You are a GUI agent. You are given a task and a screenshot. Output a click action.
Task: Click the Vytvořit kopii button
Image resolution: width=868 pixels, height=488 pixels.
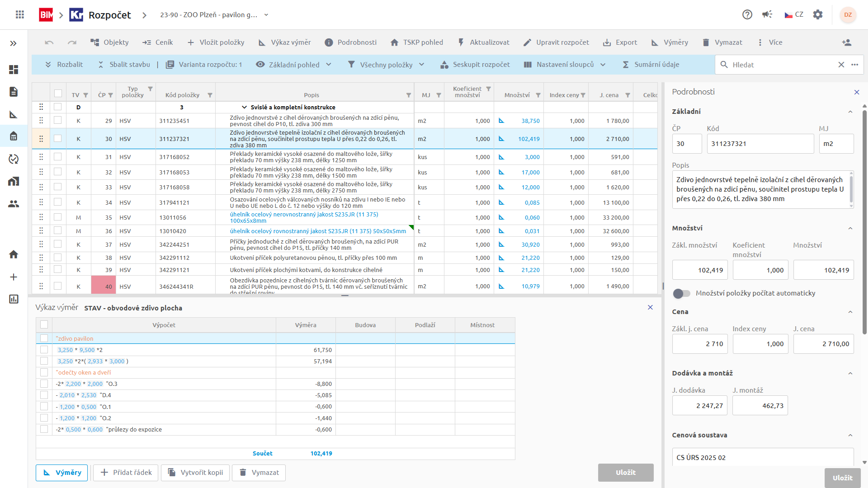[x=195, y=472]
